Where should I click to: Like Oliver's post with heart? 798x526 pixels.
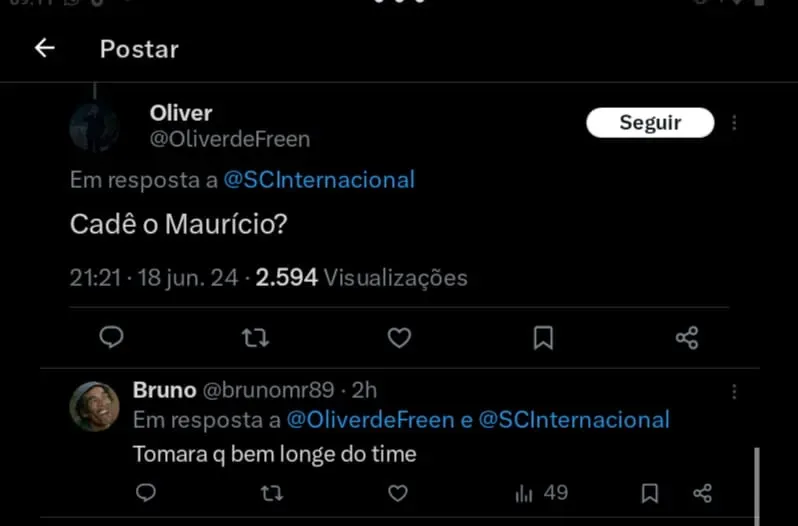pos(399,338)
